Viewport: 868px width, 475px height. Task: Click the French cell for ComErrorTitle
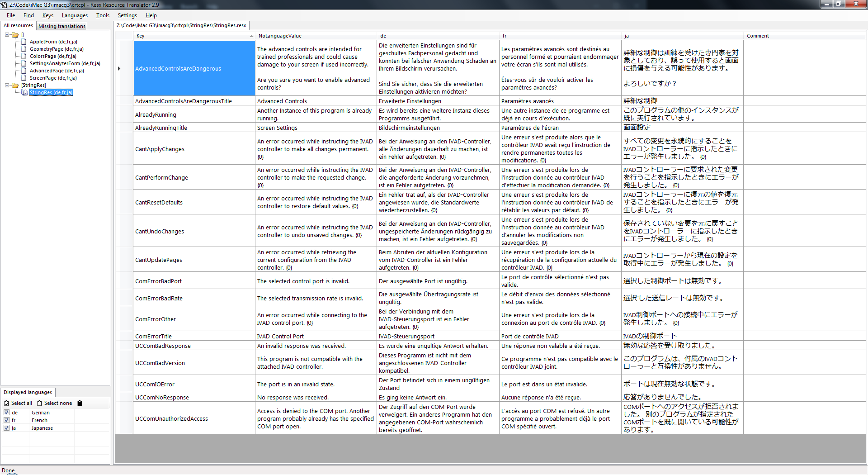click(560, 336)
